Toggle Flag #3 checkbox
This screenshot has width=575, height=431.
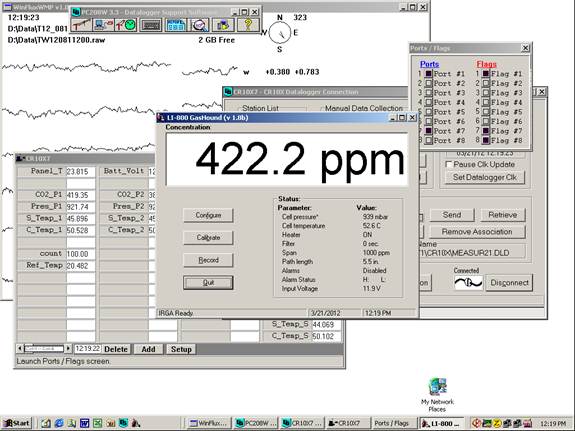[486, 93]
